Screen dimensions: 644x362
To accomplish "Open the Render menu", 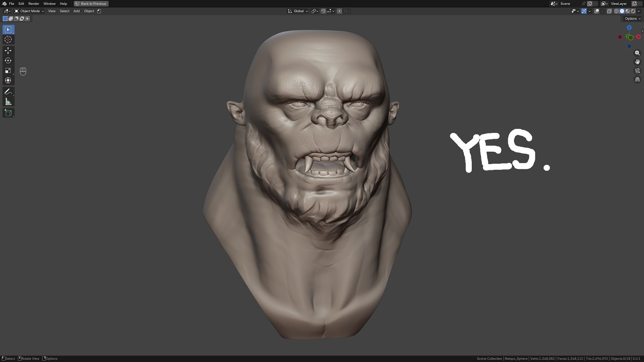I will pos(34,4).
